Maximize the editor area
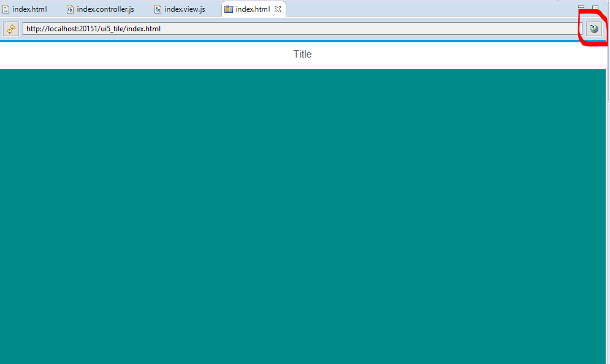The height and width of the screenshot is (364, 610). pos(595,7)
